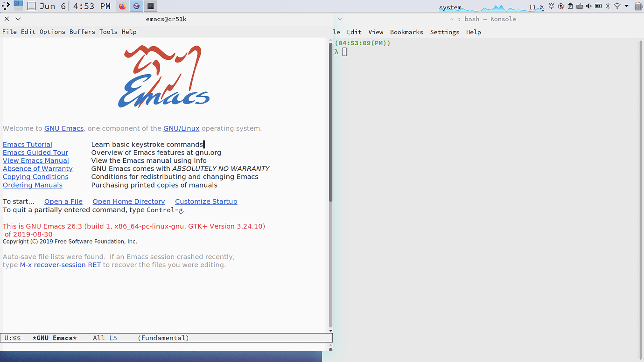Open the Bookmarks menu in Konsole
This screenshot has height=362, width=644.
pos(406,32)
